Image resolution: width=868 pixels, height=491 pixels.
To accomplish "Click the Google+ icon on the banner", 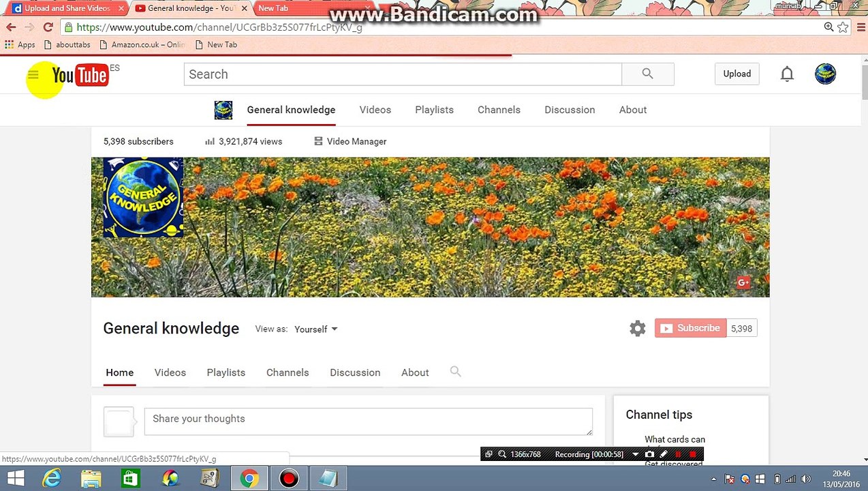I will pos(743,282).
